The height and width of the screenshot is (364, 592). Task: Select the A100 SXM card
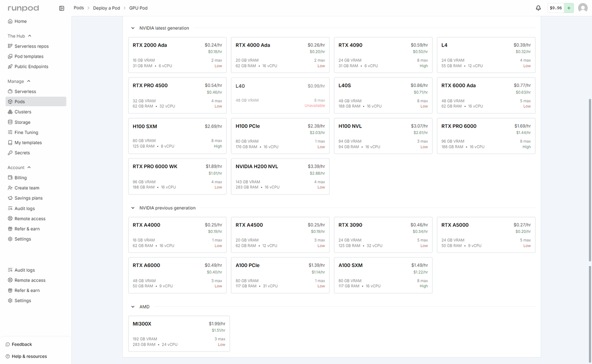[383, 275]
